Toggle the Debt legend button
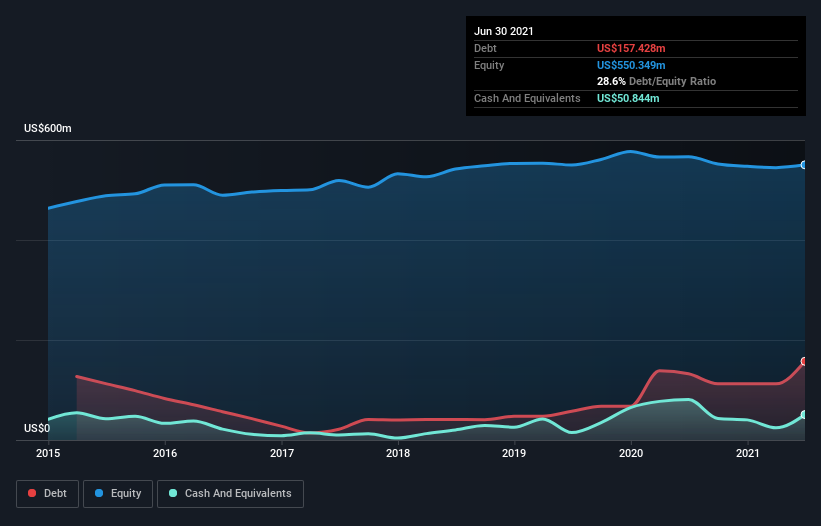821x526 pixels. (x=48, y=494)
